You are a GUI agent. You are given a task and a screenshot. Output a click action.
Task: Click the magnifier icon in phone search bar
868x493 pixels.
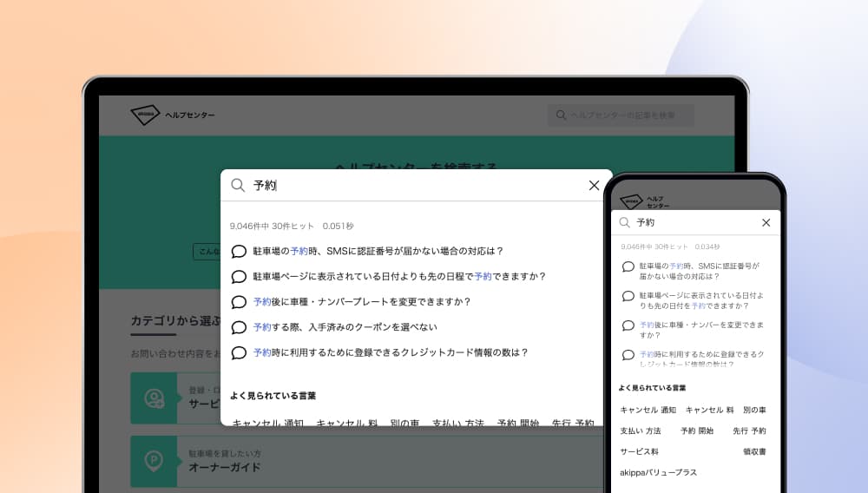[624, 222]
